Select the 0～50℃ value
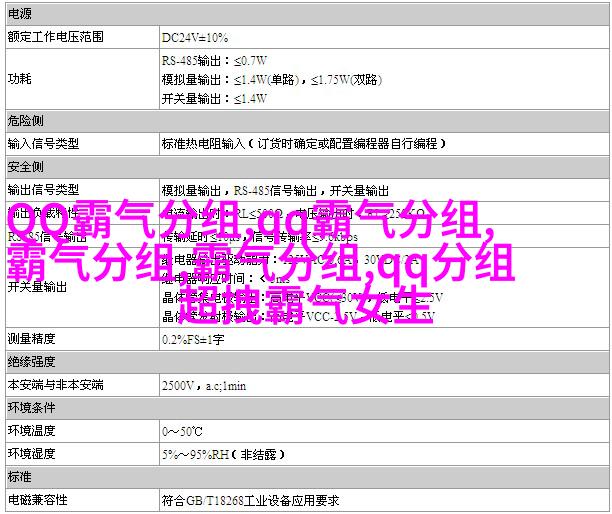Screen dimensions: 612x514 (x=182, y=431)
